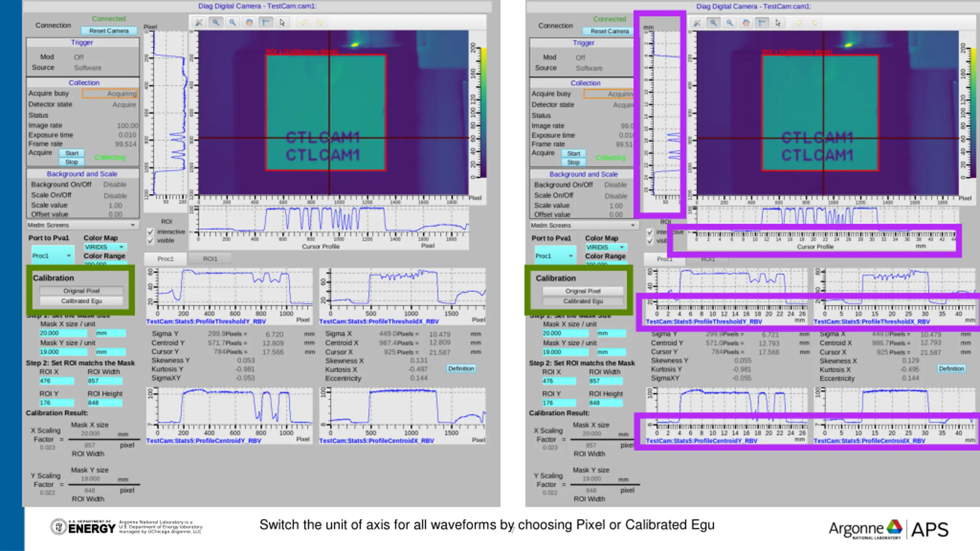Click ROI Width 857 field in right window
This screenshot has width=980, height=551.
point(606,381)
